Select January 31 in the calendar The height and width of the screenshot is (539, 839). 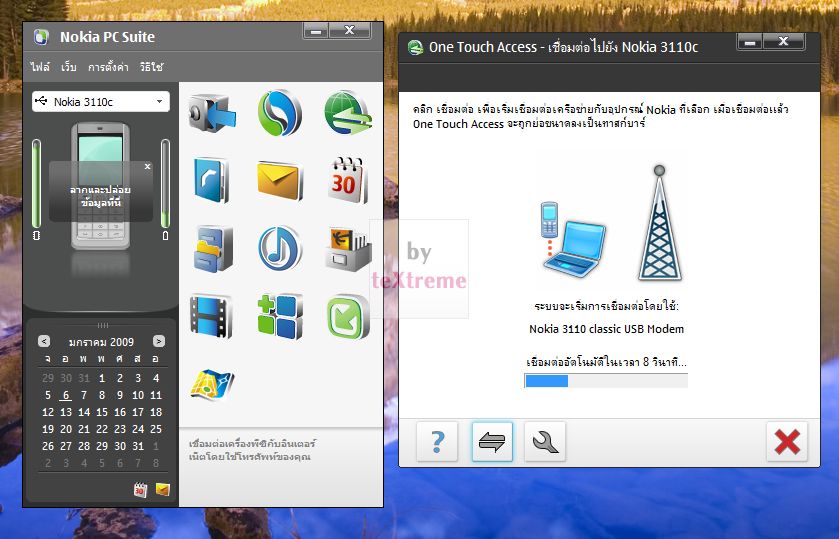point(138,446)
